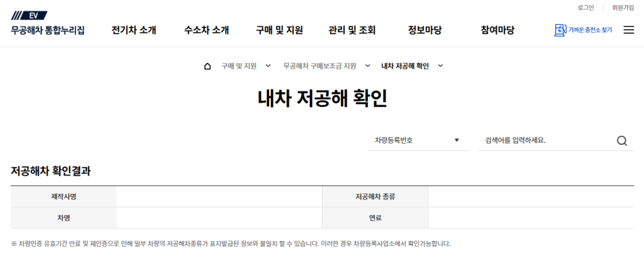This screenshot has height=274, width=644.
Task: Click the 차명 table header cell
Action: [64, 218]
